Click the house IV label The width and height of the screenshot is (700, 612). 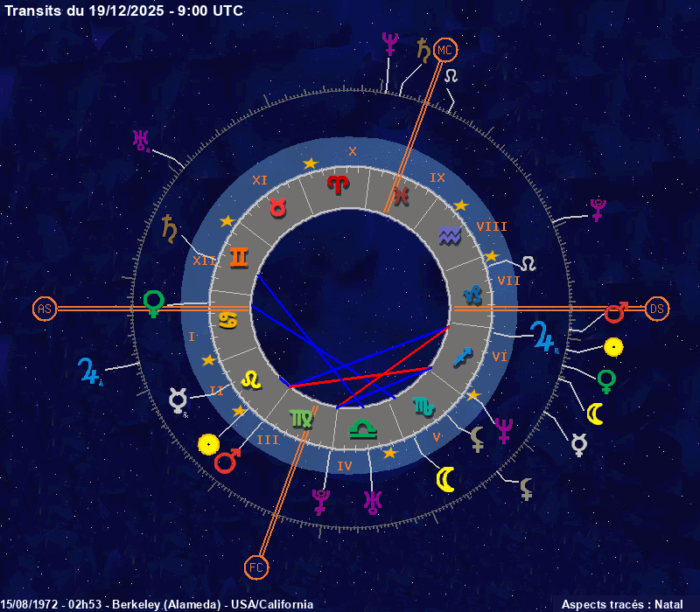pos(345,466)
